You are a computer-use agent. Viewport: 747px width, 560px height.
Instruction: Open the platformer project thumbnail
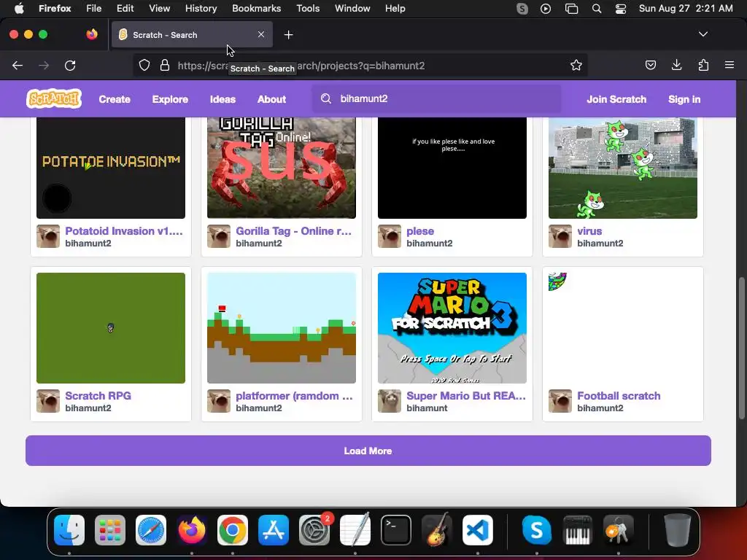point(281,328)
